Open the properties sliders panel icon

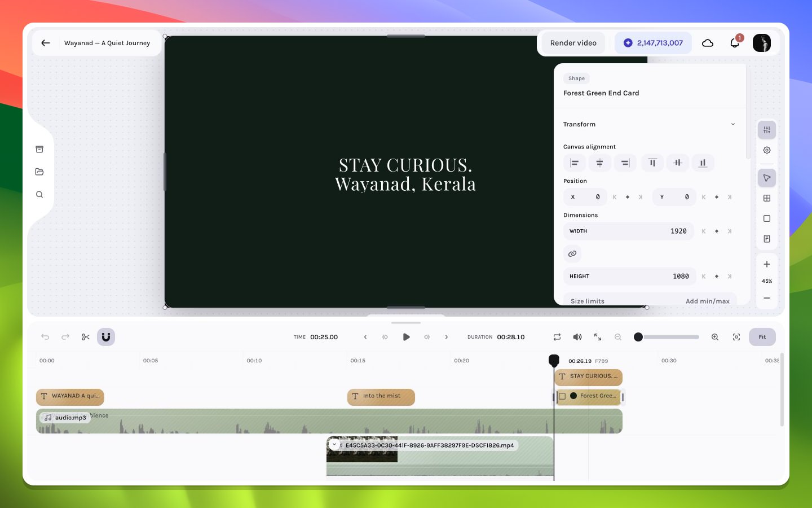pyautogui.click(x=767, y=130)
